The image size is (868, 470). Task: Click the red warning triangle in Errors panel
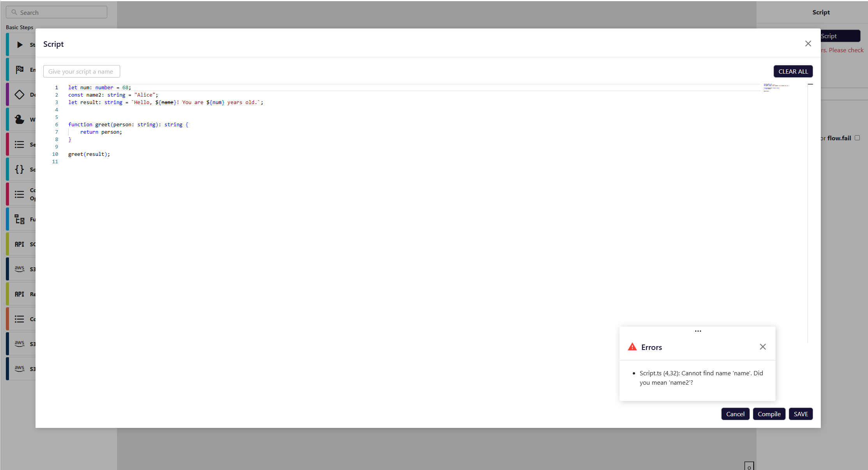(632, 347)
